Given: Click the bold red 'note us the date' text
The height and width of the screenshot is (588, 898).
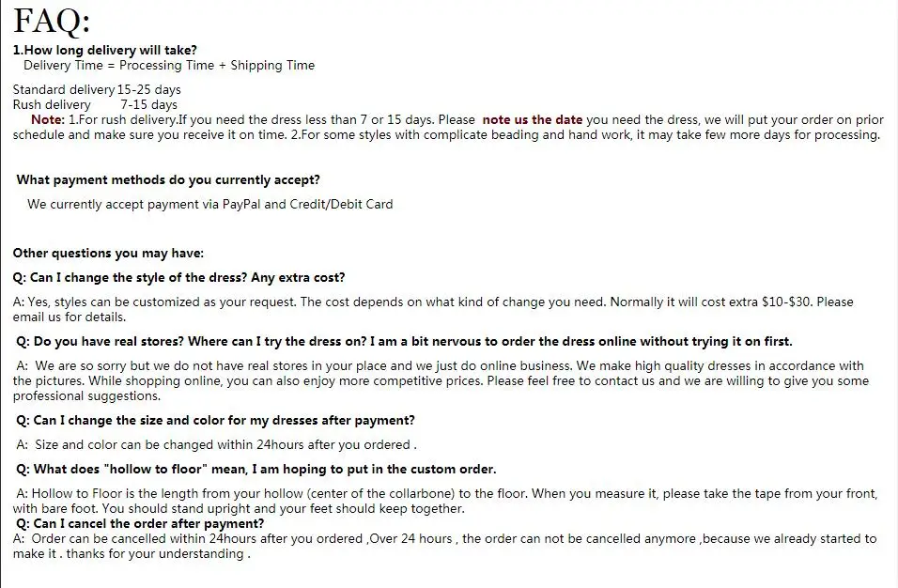Looking at the screenshot, I should pos(532,119).
